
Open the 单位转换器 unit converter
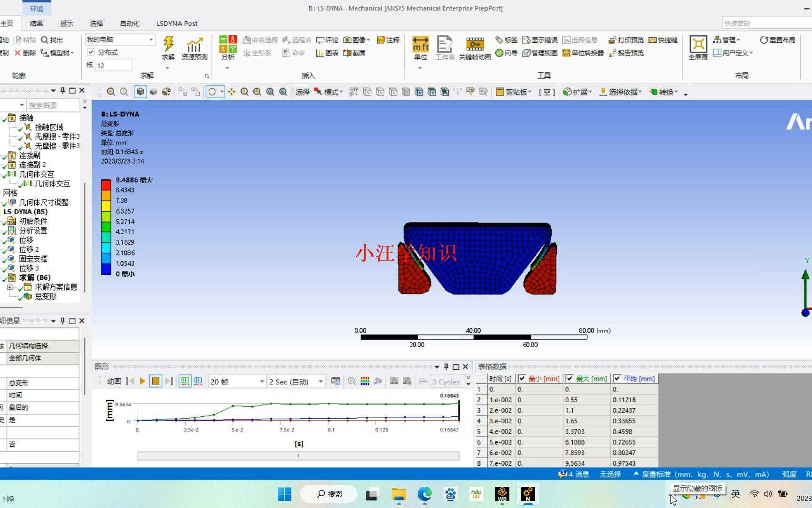coord(583,53)
